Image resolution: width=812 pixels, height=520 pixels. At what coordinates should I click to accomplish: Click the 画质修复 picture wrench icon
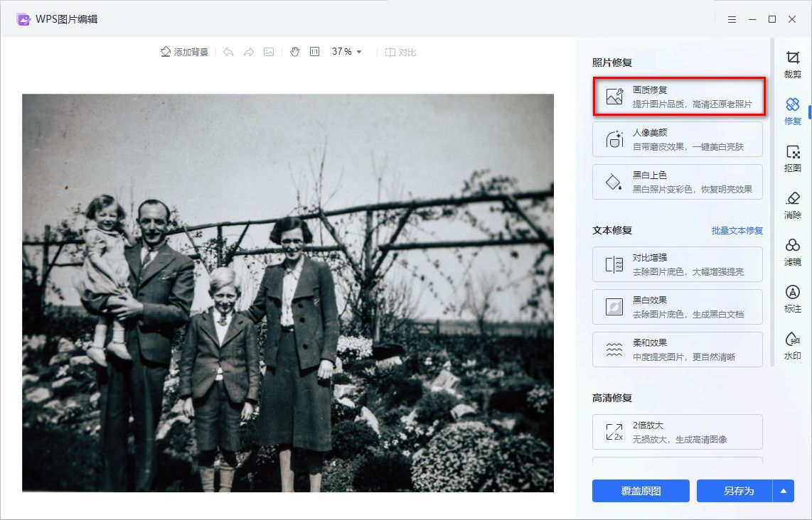(615, 96)
